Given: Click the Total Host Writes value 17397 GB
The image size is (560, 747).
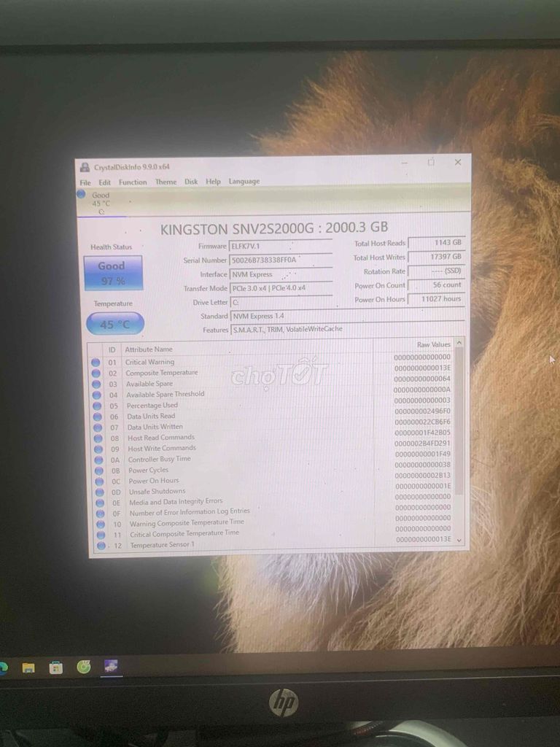Looking at the screenshot, I should point(436,257).
